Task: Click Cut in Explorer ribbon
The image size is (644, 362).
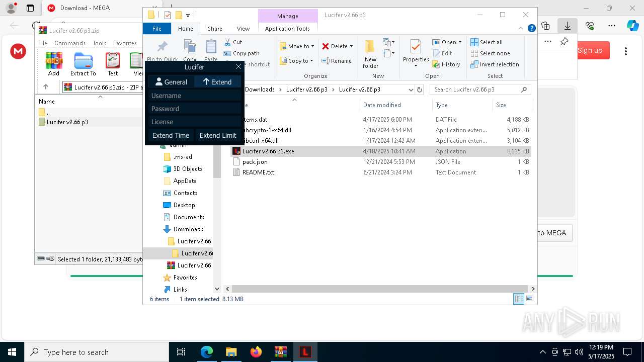Action: [x=233, y=42]
